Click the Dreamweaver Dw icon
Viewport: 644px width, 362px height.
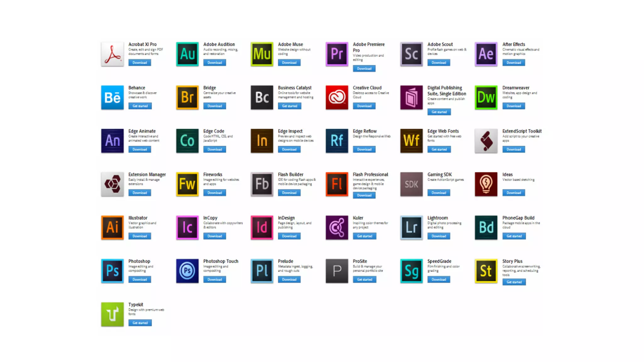tap(486, 97)
